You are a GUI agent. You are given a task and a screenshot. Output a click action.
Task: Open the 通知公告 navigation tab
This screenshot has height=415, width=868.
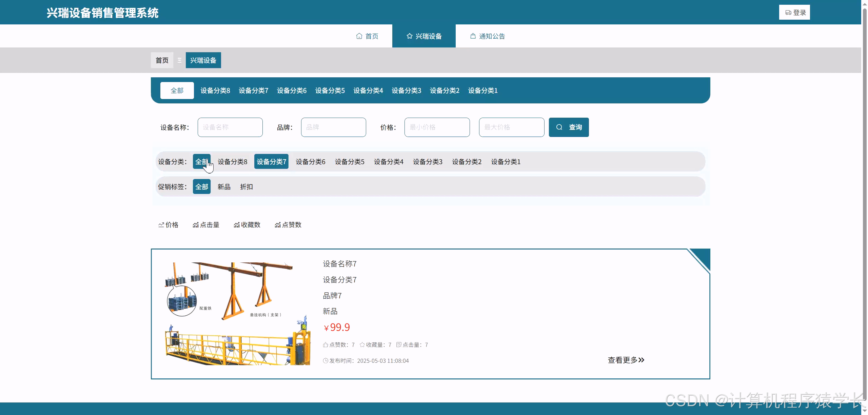point(488,36)
